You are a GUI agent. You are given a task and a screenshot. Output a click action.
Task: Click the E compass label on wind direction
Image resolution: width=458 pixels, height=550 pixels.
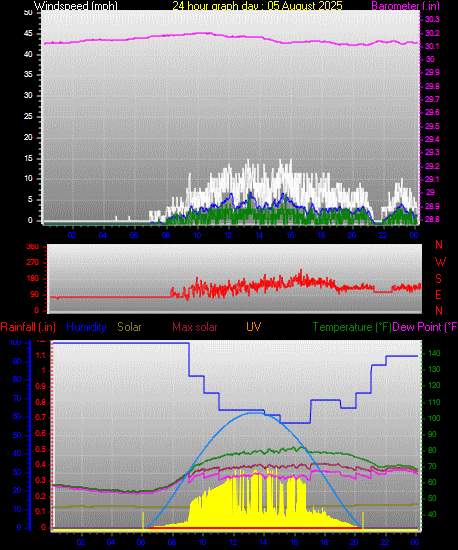pos(438,295)
